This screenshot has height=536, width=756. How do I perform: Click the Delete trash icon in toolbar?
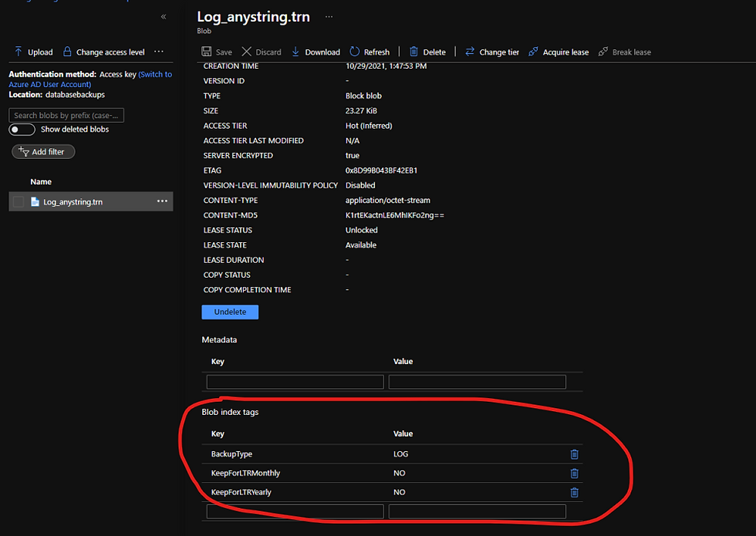(413, 52)
